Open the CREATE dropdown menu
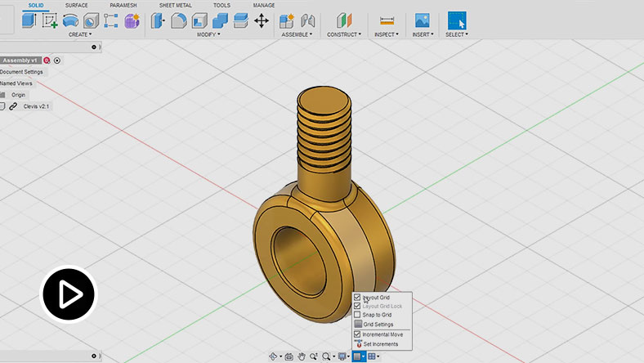Viewport: 644px width, 363px height. pyautogui.click(x=79, y=35)
